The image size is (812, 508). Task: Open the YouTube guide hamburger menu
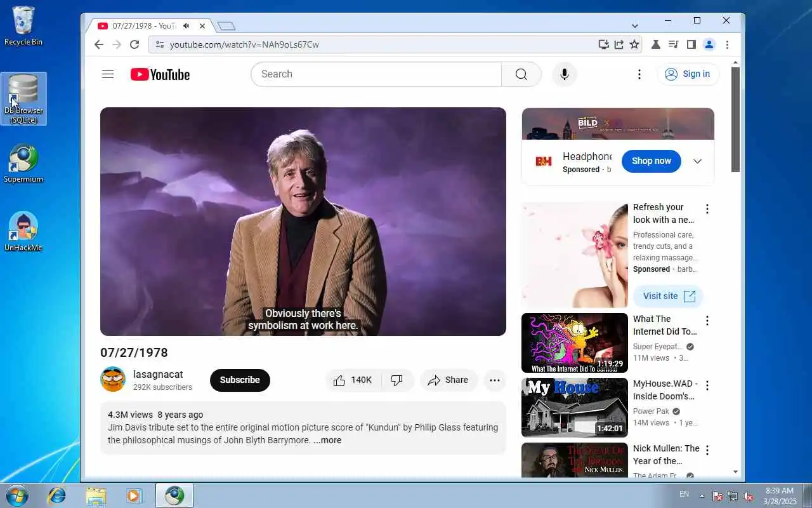pos(108,74)
